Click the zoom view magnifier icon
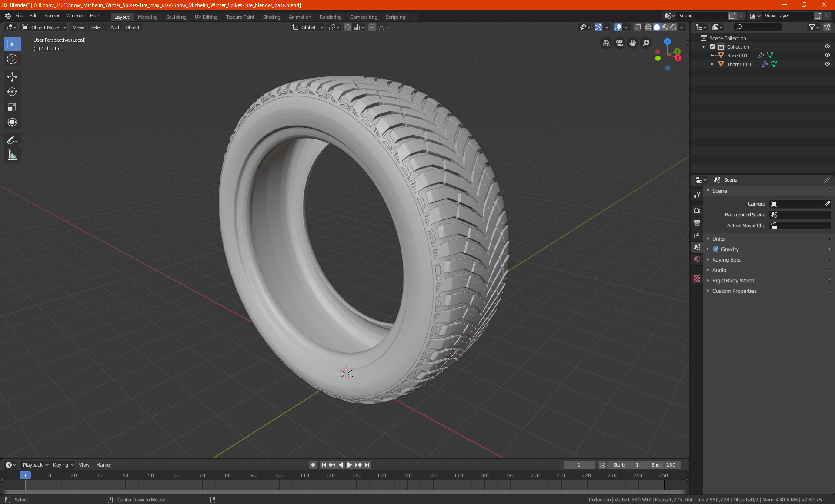Screen dimensions: 835x504 click(x=646, y=43)
